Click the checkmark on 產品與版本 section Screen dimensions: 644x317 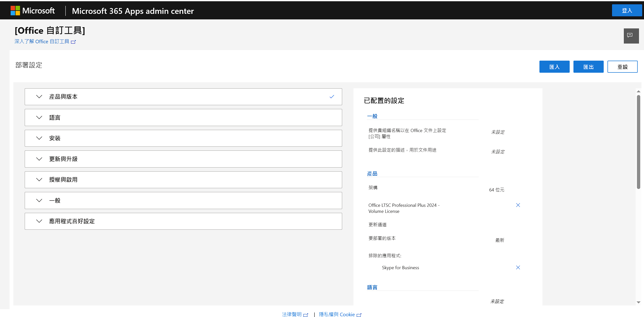[332, 97]
